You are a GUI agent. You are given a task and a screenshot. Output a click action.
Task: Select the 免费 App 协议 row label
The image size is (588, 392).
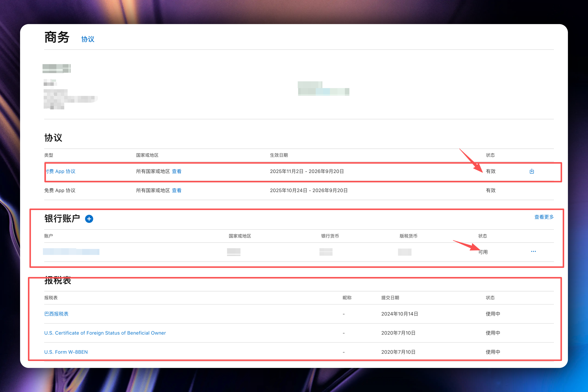(x=60, y=191)
